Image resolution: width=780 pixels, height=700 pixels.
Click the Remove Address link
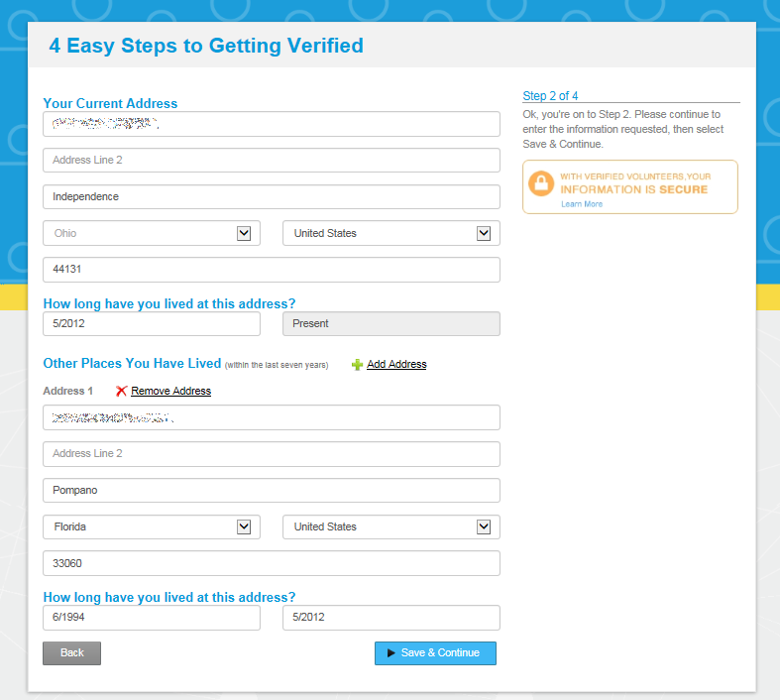pyautogui.click(x=170, y=391)
